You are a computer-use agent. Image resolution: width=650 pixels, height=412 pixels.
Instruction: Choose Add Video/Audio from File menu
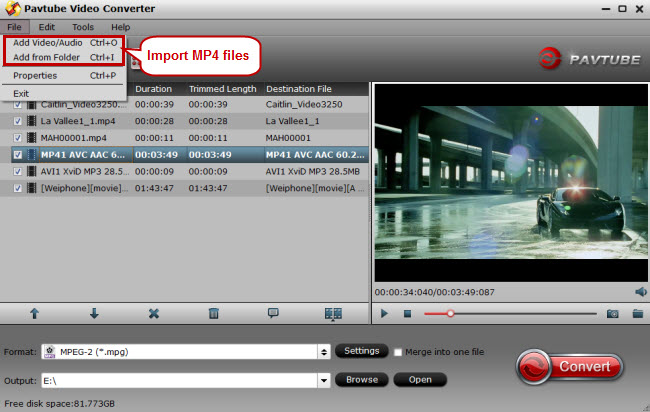coord(65,43)
